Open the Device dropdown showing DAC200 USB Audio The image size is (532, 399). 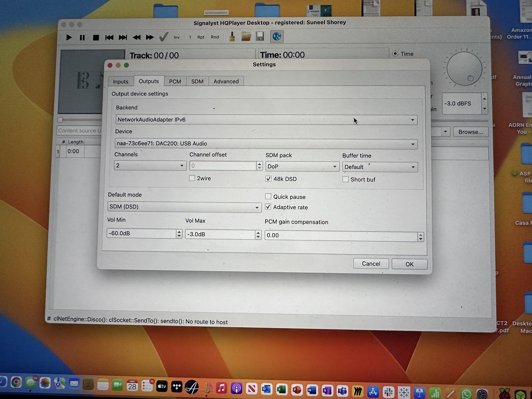pos(266,144)
